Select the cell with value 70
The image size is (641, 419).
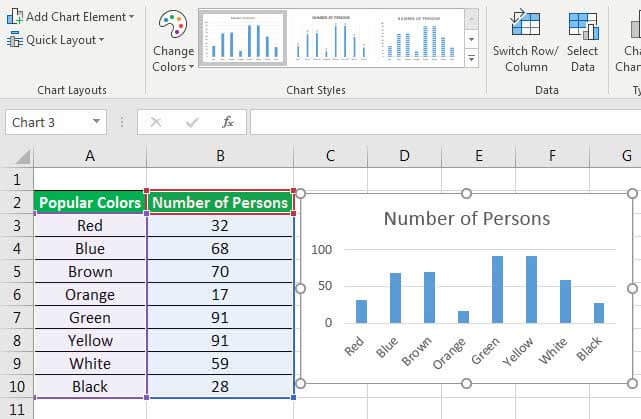(220, 271)
